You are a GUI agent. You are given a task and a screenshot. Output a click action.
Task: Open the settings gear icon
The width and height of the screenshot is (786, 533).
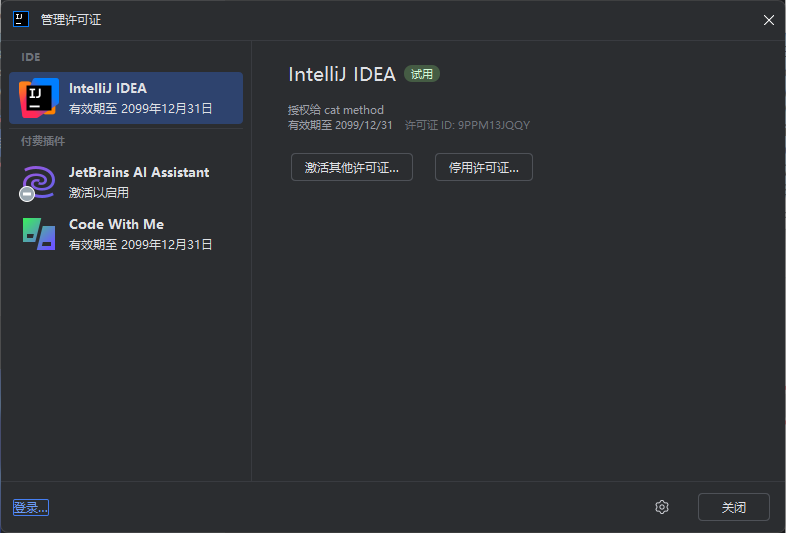tap(662, 507)
